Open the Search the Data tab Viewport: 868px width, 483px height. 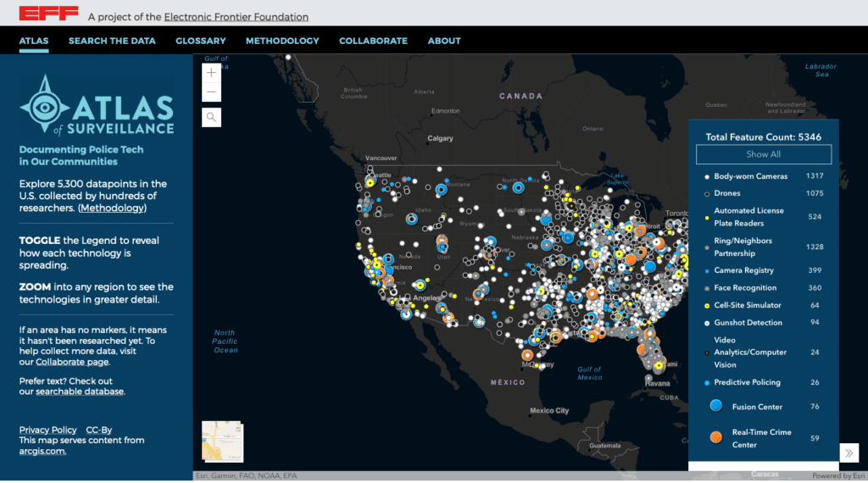coord(112,41)
